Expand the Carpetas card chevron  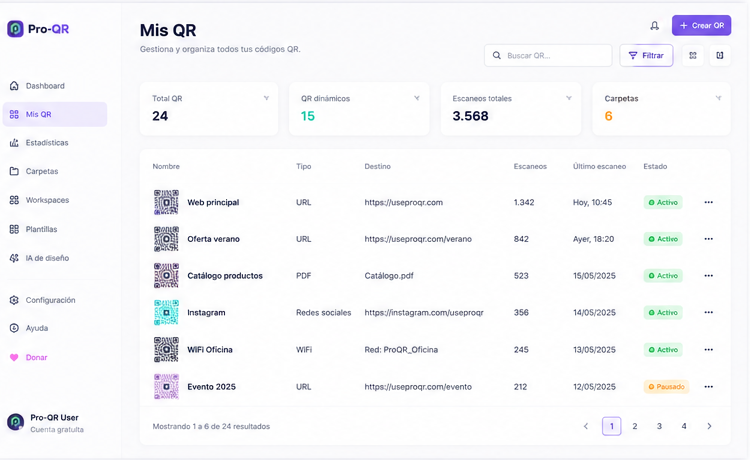[x=718, y=98]
